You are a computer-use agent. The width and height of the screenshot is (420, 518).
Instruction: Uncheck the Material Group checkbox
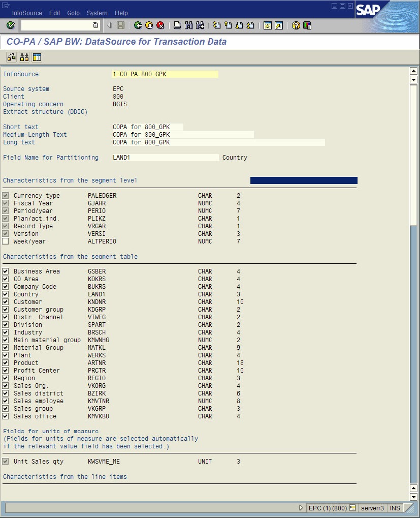(5, 347)
